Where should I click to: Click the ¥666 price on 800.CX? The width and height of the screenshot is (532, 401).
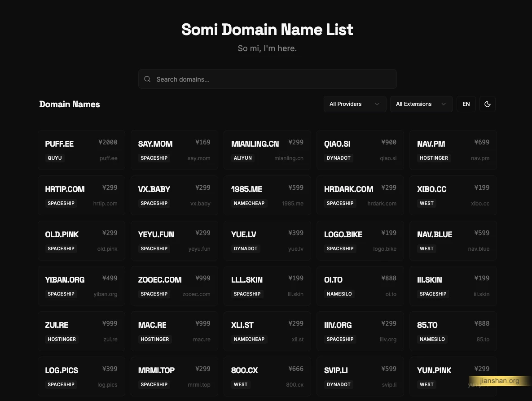[x=296, y=369]
